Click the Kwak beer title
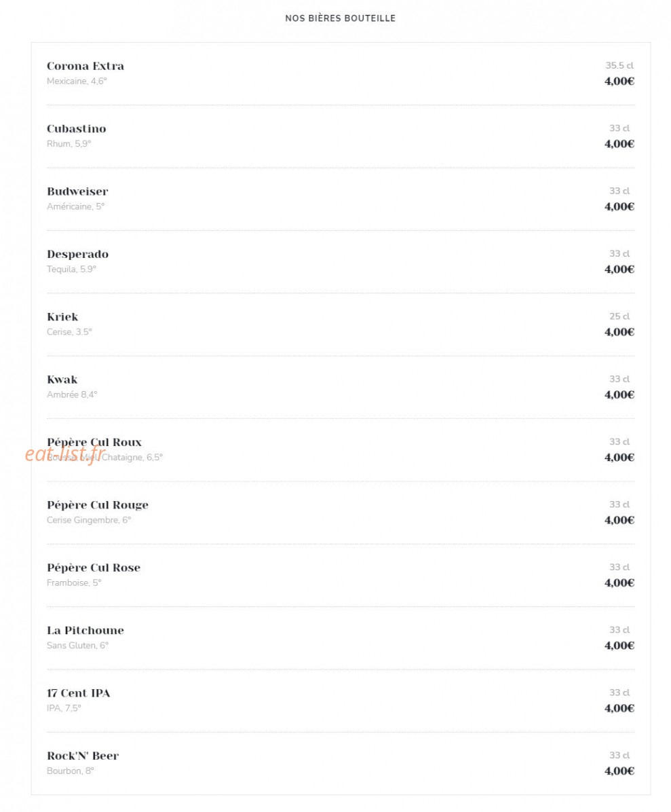The width and height of the screenshot is (671, 812). click(62, 380)
